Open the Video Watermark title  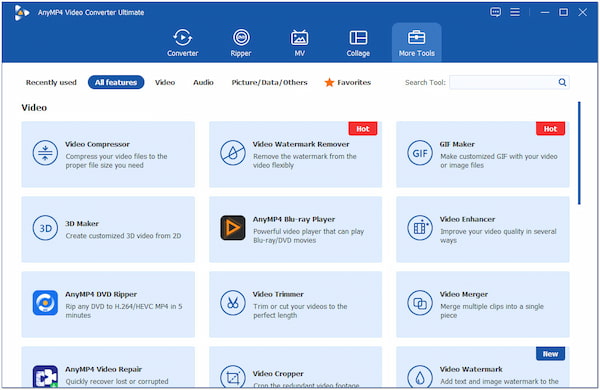[x=471, y=369]
